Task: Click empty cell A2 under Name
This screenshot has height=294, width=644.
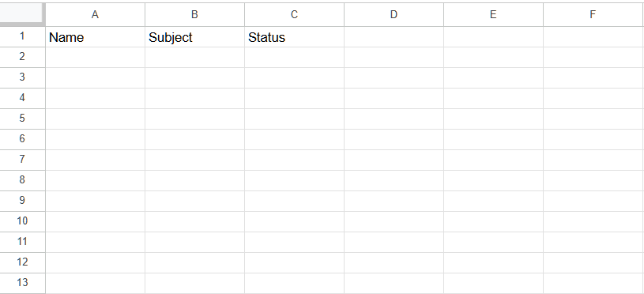Action: coord(95,58)
